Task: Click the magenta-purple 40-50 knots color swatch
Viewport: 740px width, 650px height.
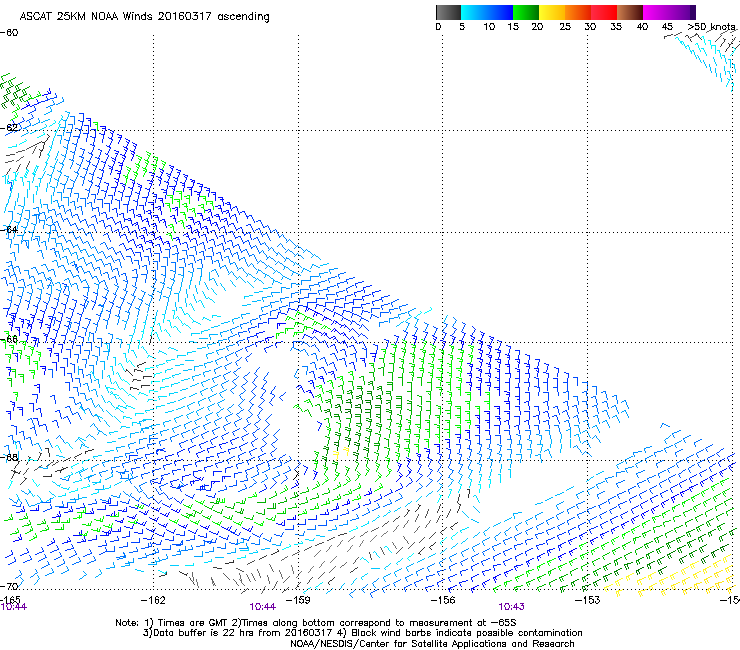Action: (x=669, y=12)
